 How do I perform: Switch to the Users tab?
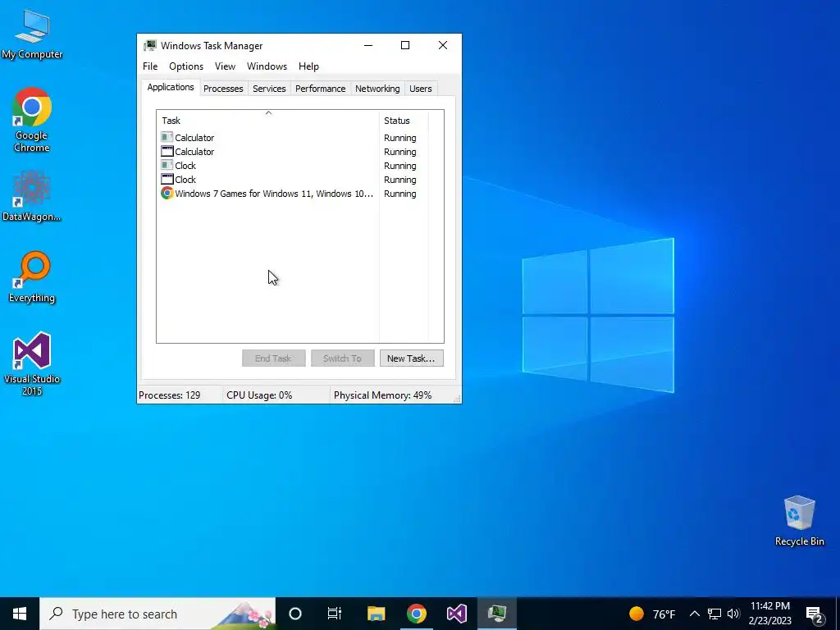click(x=421, y=89)
